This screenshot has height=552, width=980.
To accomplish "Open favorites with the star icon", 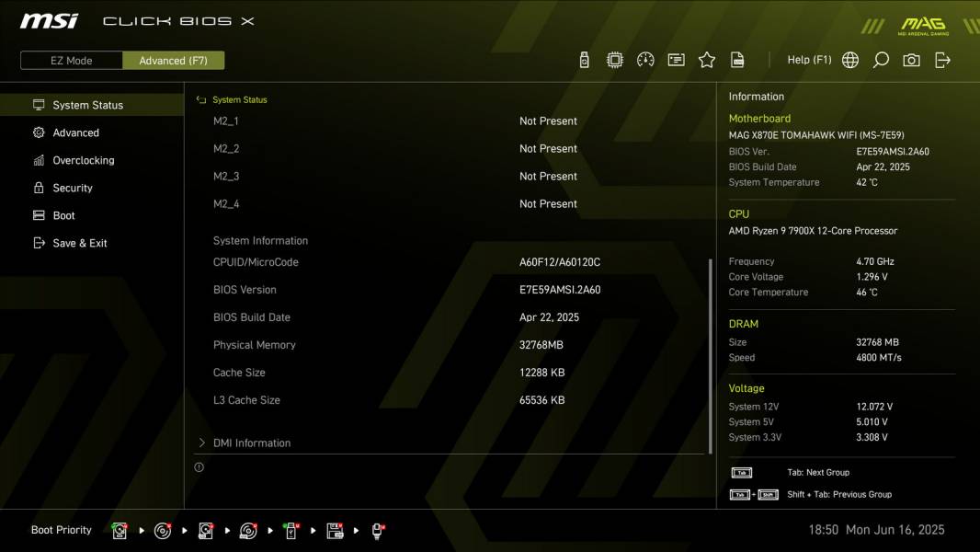I will coord(706,60).
